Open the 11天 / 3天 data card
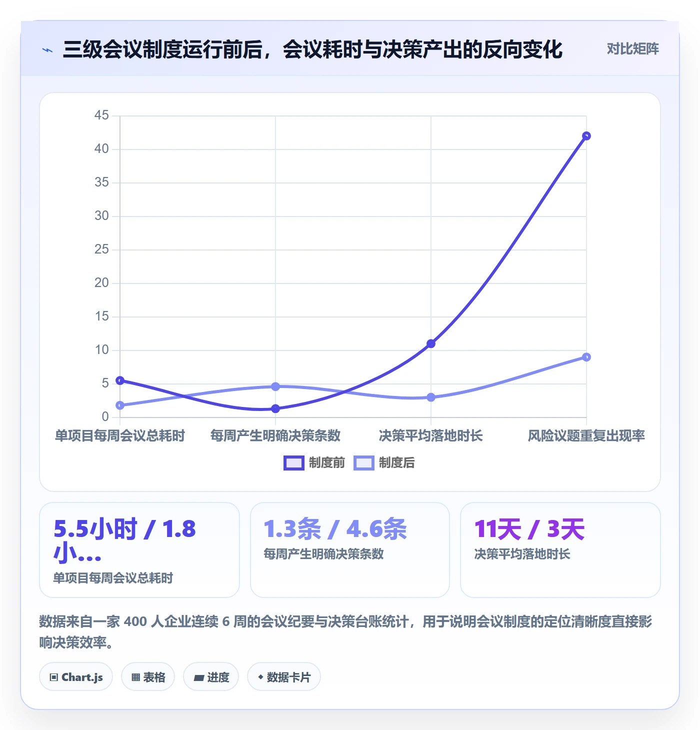Screen dimensions: 700x730 tap(560, 550)
